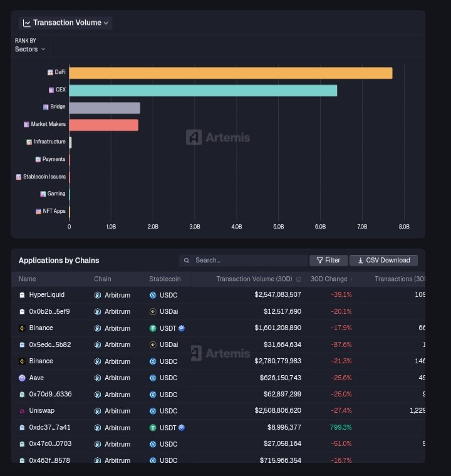Click Binance logo in USDC row
Viewport: 451px width, 476px height.
(x=22, y=361)
